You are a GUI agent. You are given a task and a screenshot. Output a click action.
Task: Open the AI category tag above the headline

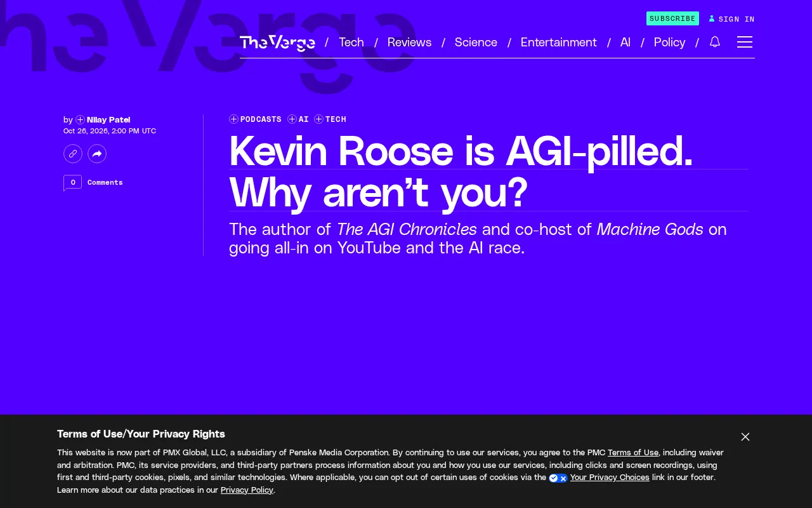304,119
